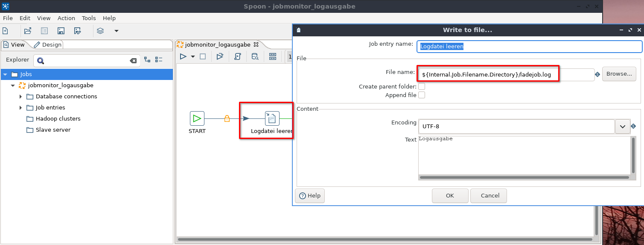Open the File menu
This screenshot has width=644, height=245.
click(x=8, y=18)
